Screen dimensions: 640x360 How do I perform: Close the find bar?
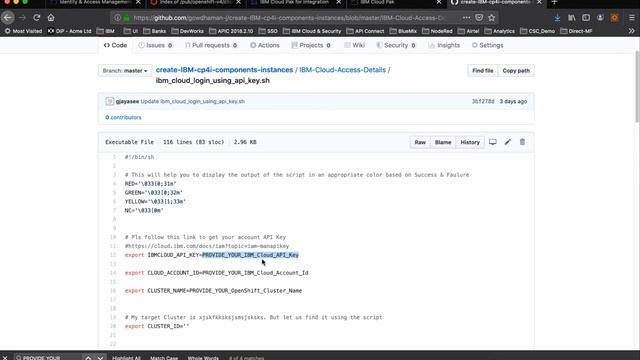click(x=5, y=357)
